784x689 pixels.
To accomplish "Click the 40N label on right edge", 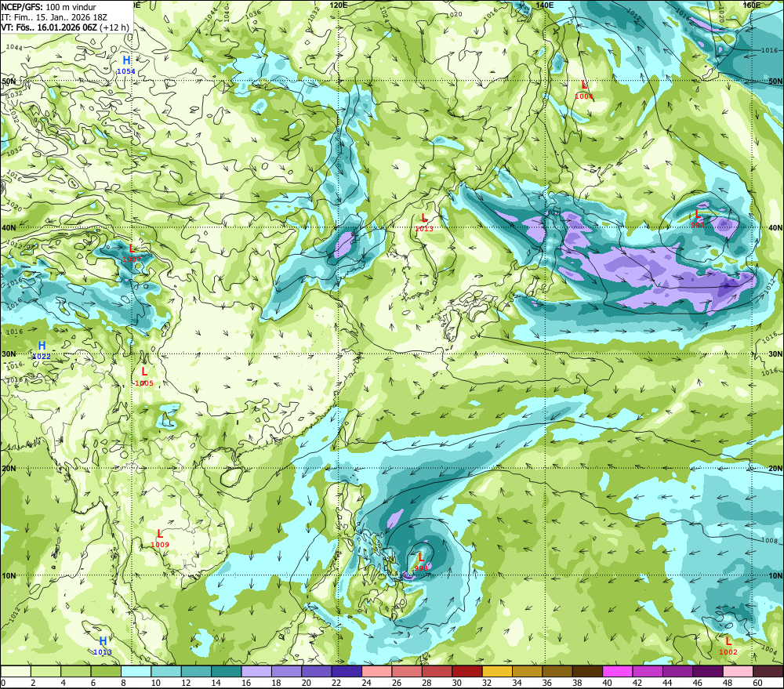I will [x=775, y=227].
